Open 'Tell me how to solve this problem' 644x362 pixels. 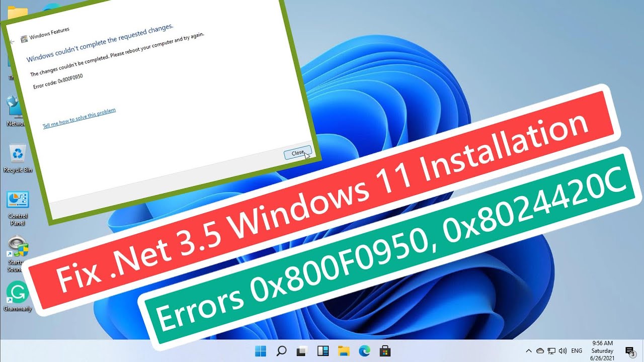(x=79, y=118)
